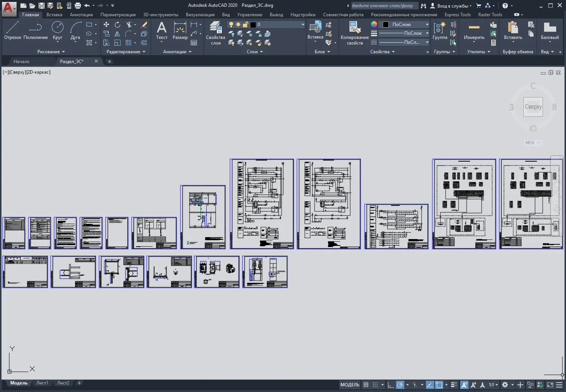This screenshot has width=566, height=392.
Task: Select the Отрезок line tool
Action: tap(12, 30)
